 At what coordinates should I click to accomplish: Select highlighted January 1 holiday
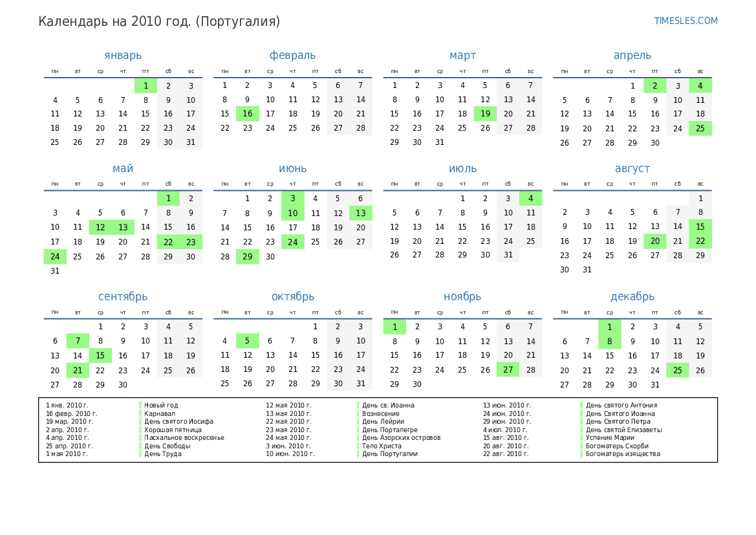point(146,85)
